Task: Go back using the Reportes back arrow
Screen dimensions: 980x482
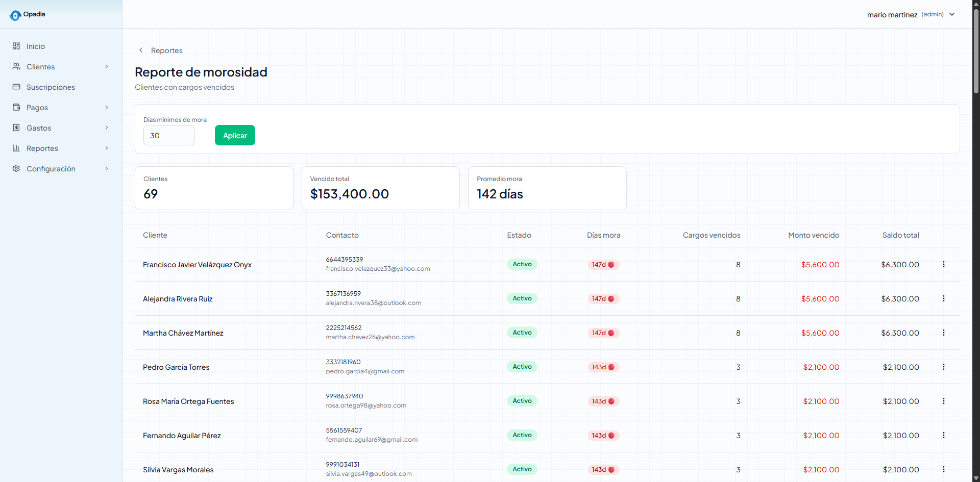Action: (141, 50)
